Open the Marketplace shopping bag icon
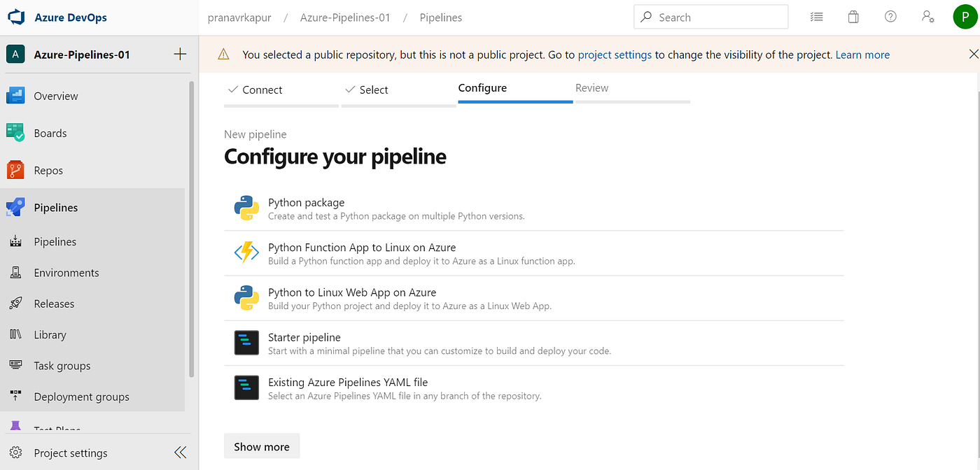The image size is (980, 470). pyautogui.click(x=853, y=17)
